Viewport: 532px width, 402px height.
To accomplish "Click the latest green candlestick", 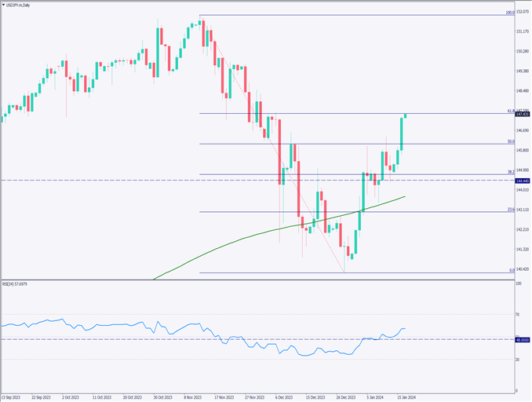I will (406, 116).
